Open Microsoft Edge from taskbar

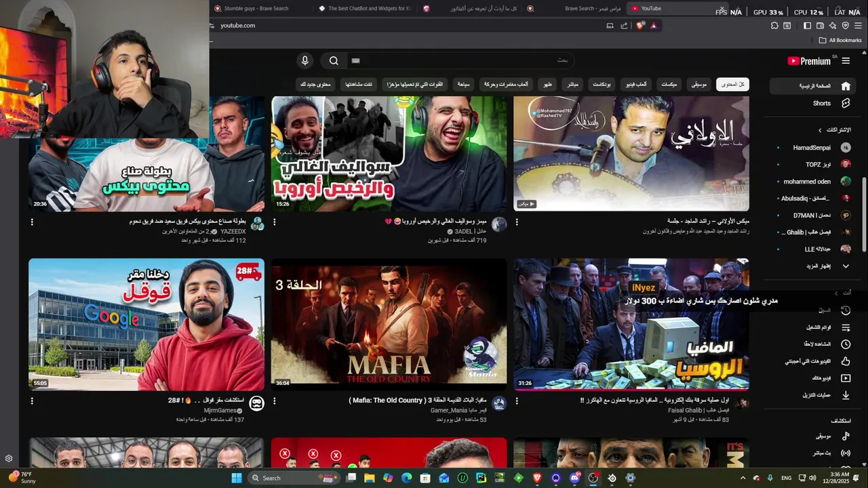click(x=407, y=478)
